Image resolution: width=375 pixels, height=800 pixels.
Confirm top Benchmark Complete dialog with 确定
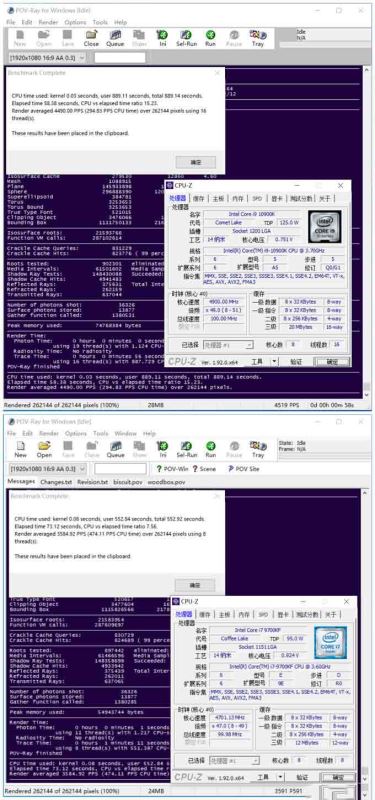click(196, 162)
